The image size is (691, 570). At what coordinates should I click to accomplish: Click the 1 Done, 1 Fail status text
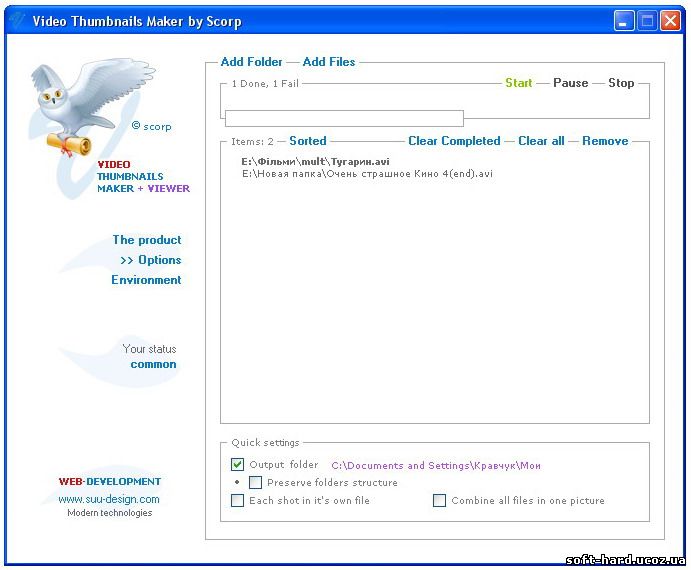[265, 84]
